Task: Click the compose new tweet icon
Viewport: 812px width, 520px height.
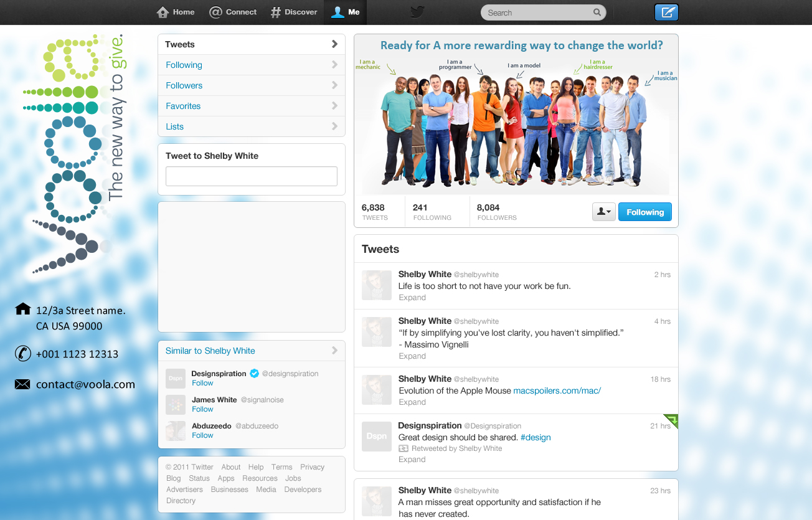Action: click(666, 12)
